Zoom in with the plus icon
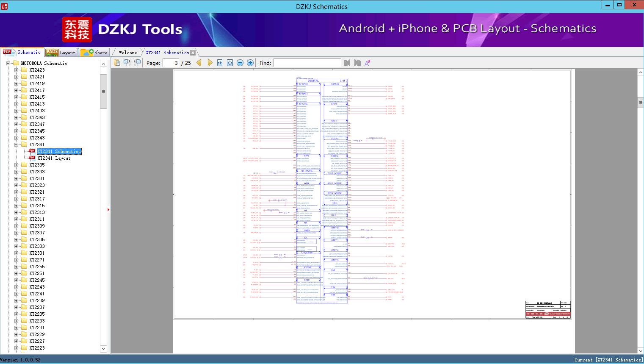 click(250, 63)
